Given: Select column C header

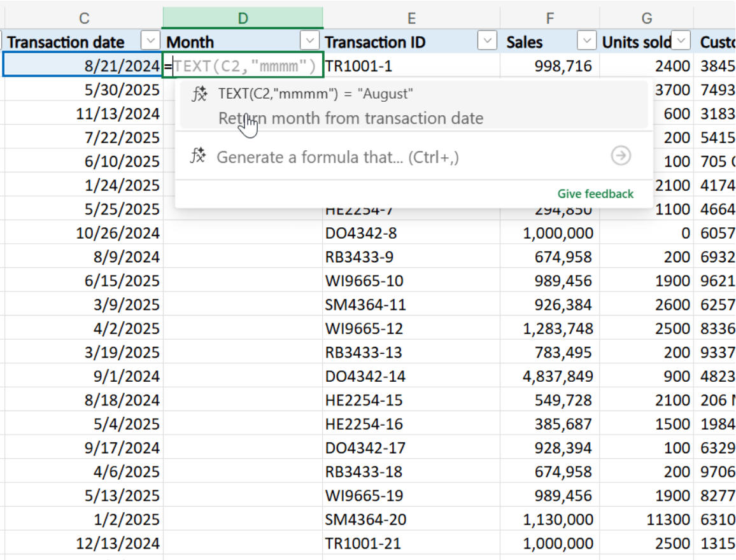Looking at the screenshot, I should click(x=84, y=18).
